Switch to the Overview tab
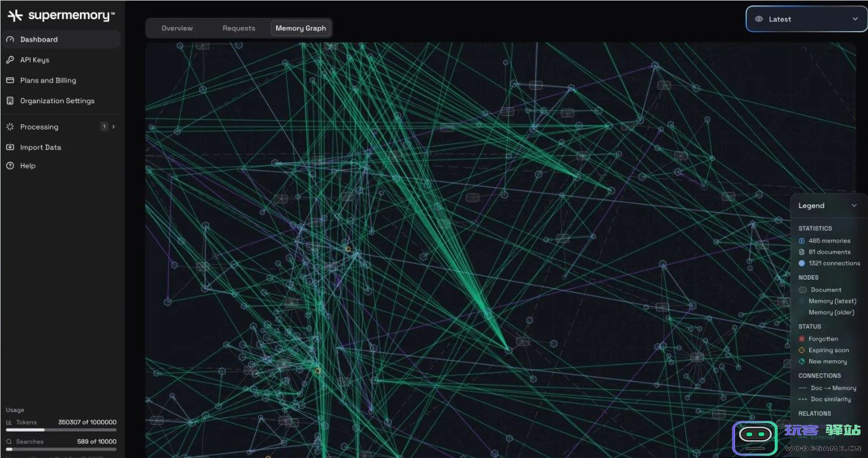Screen dimensions: 868x458 point(177,28)
